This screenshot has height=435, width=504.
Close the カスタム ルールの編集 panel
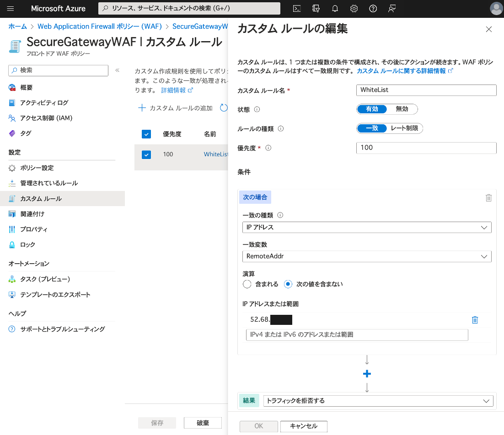tap(488, 29)
